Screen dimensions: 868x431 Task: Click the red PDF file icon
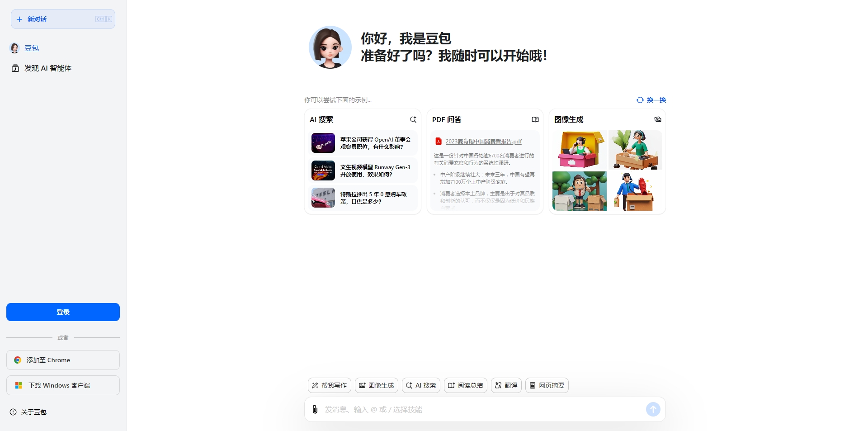coord(438,141)
